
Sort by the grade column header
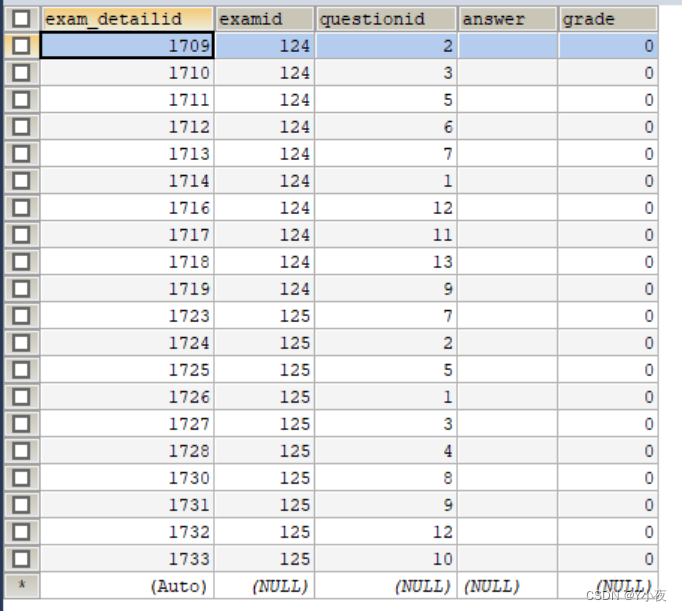click(608, 19)
